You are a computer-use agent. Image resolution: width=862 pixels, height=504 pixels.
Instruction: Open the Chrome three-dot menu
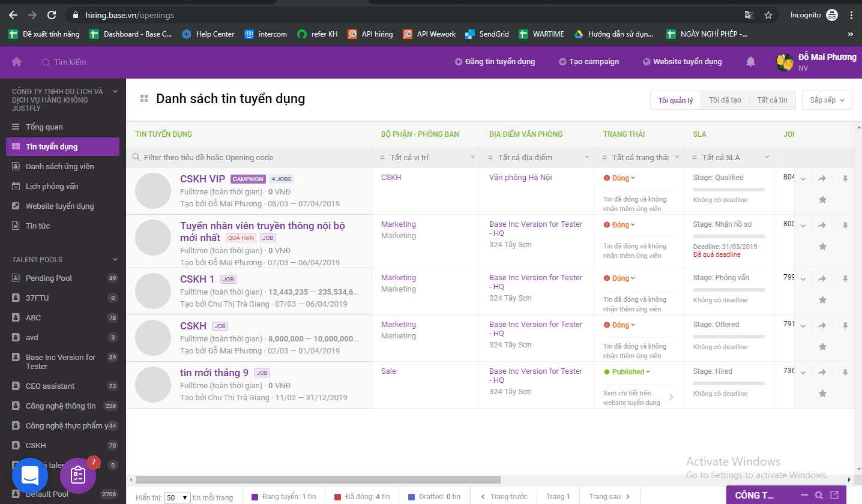pyautogui.click(x=851, y=15)
